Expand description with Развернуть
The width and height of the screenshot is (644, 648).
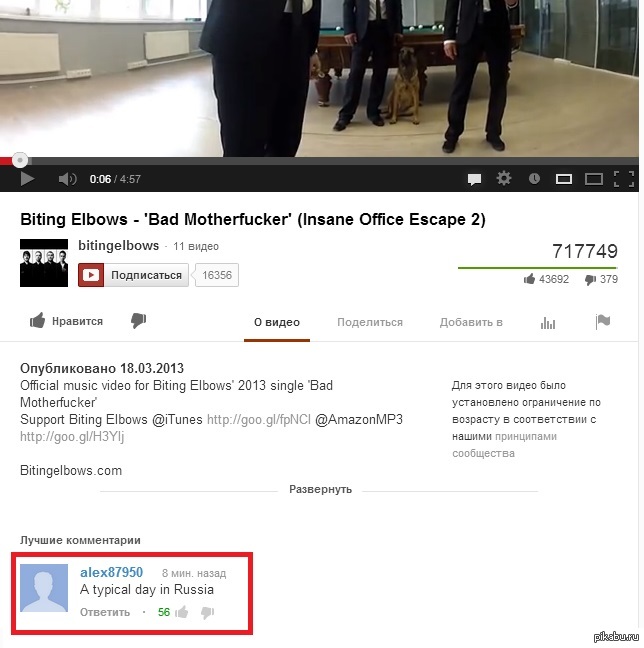tap(320, 489)
